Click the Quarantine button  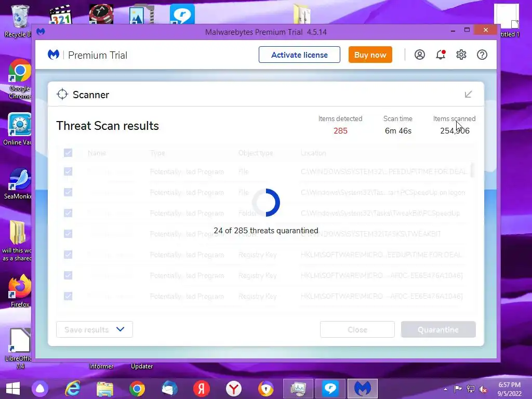[x=438, y=329]
